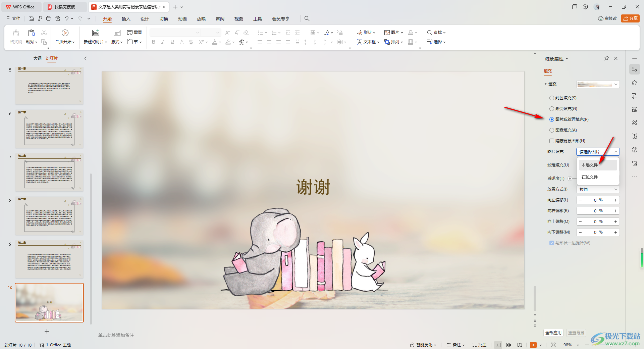Click the Increase font size icon
644x349 pixels.
[x=227, y=33]
